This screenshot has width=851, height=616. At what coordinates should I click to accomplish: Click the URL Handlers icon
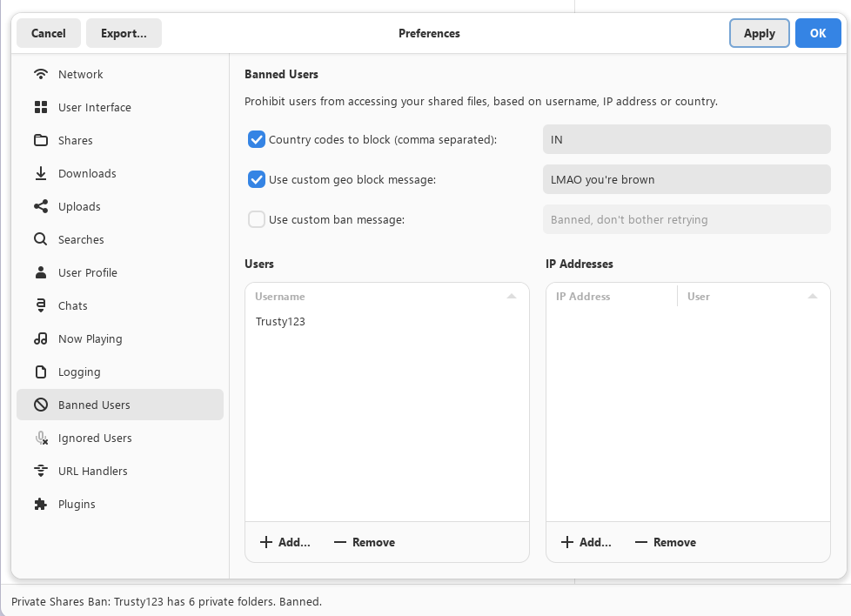click(41, 471)
